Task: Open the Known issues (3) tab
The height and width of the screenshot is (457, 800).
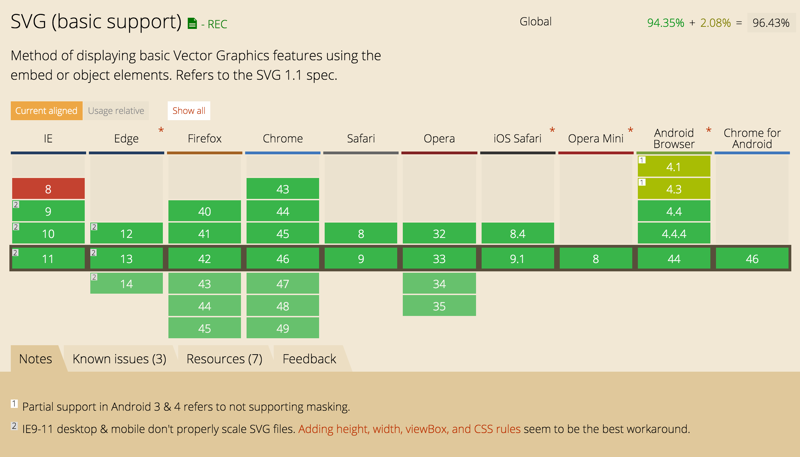Action: coord(119,359)
